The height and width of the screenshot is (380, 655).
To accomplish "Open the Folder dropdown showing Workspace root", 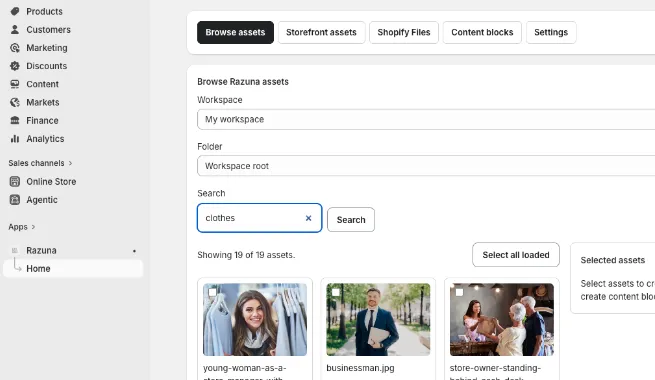I will pos(426,166).
